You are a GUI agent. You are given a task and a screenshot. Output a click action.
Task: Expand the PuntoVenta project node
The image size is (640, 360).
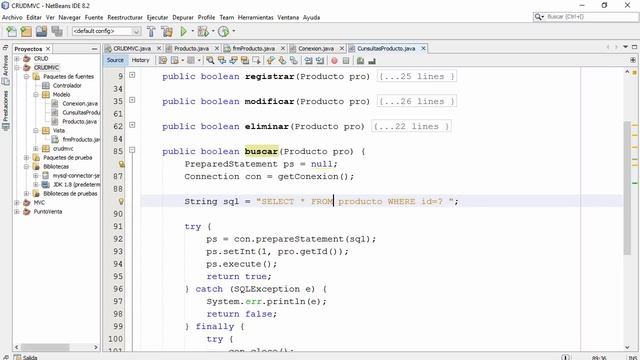17,211
